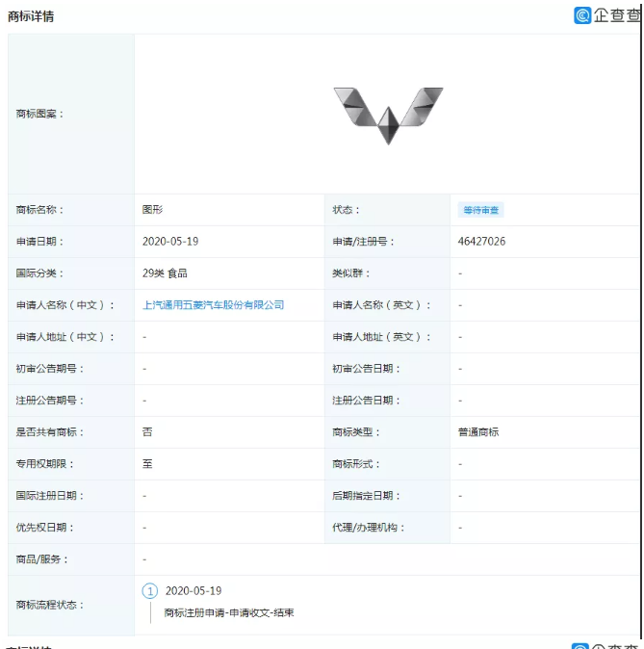Click the 商品/服务 label
This screenshot has height=649, width=644.
click(x=41, y=559)
